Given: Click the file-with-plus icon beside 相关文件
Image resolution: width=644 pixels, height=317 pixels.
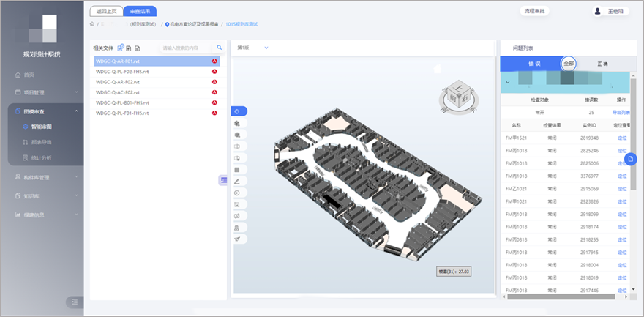Looking at the screenshot, I should click(x=129, y=48).
